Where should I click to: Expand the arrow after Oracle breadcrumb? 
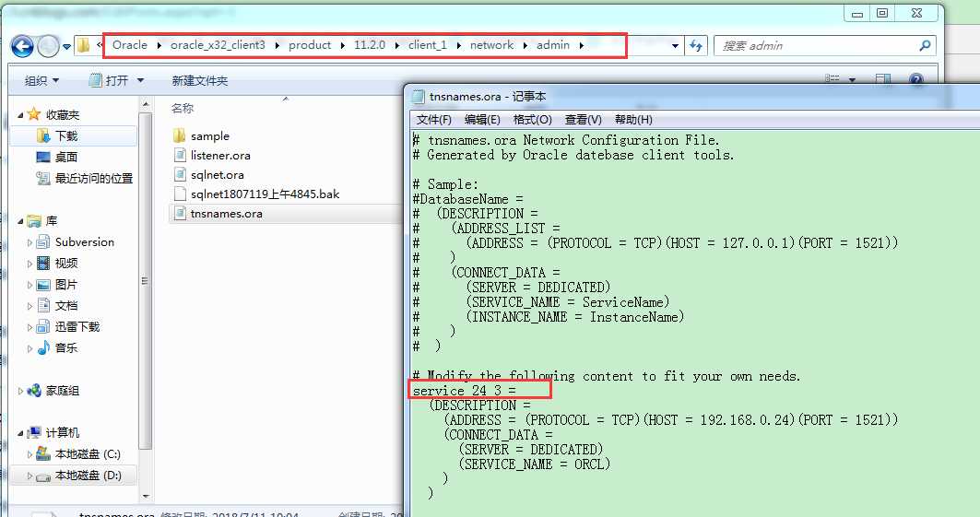point(159,45)
